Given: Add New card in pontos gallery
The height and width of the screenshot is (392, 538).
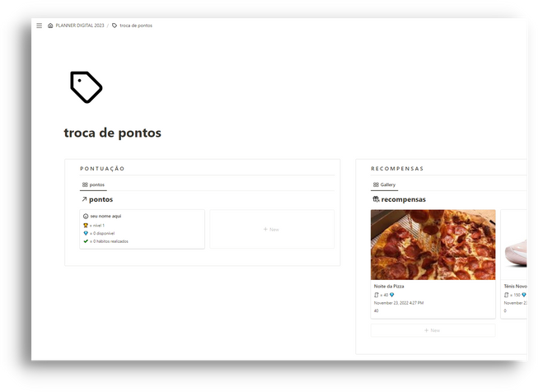Looking at the screenshot, I should pyautogui.click(x=271, y=229).
